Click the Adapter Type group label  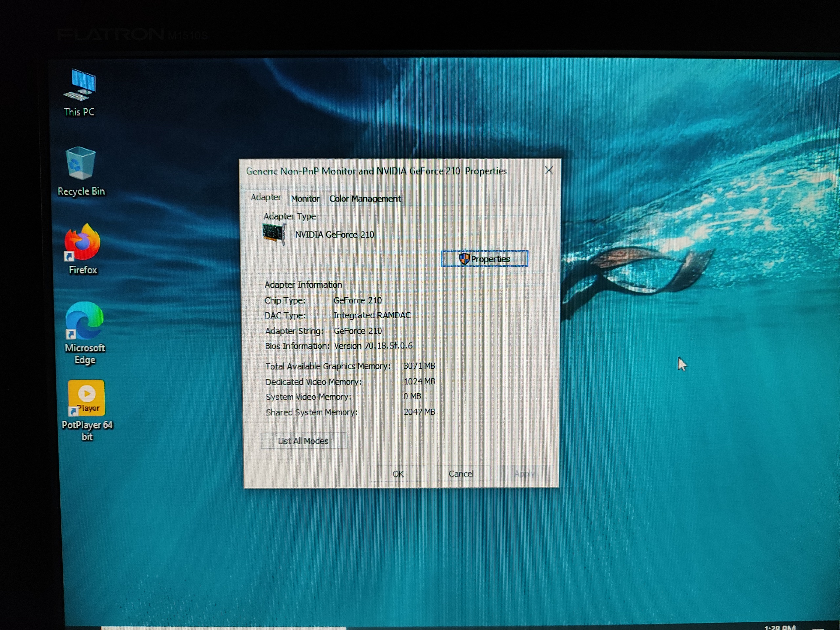coord(289,216)
